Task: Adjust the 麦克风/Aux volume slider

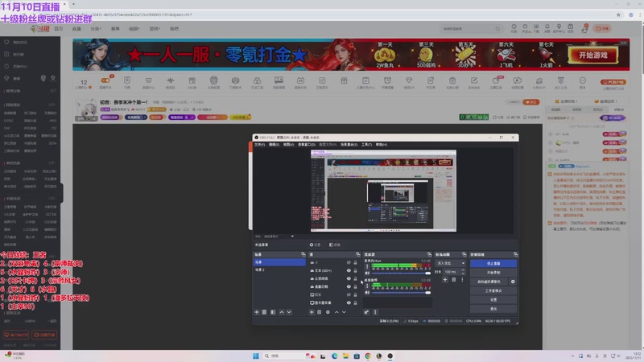Action: [401, 273]
